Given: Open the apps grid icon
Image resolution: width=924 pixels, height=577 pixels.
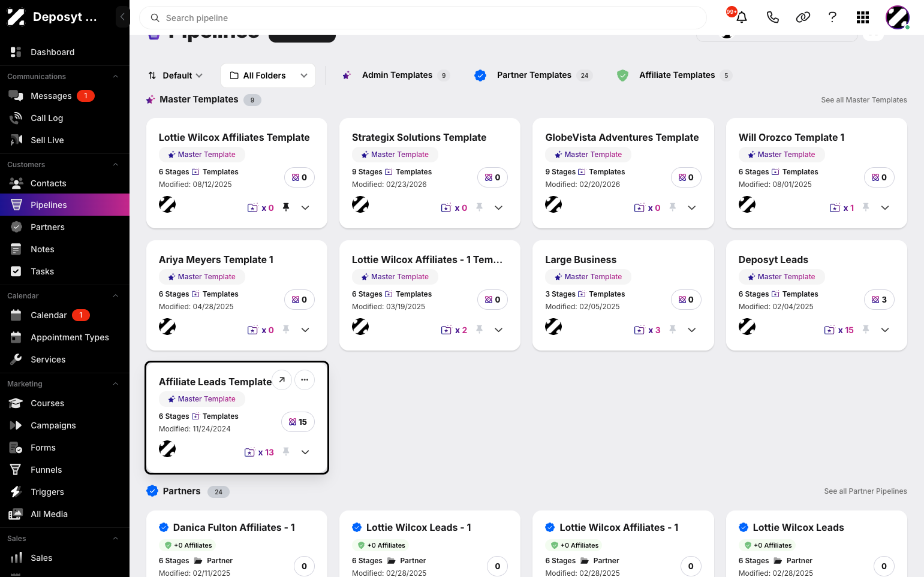Looking at the screenshot, I should click(x=863, y=17).
